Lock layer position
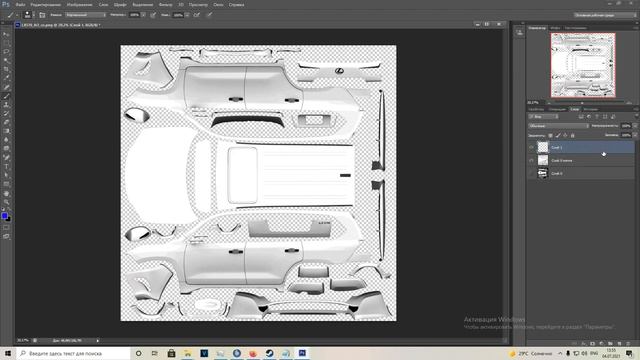The width and height of the screenshot is (640, 360). click(x=565, y=135)
